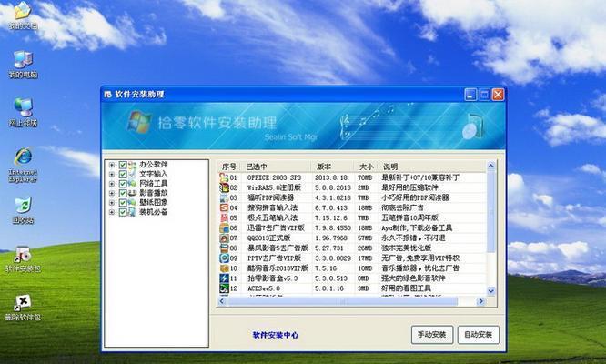Click the horizontal scrollbar thumb in list

(x=342, y=301)
